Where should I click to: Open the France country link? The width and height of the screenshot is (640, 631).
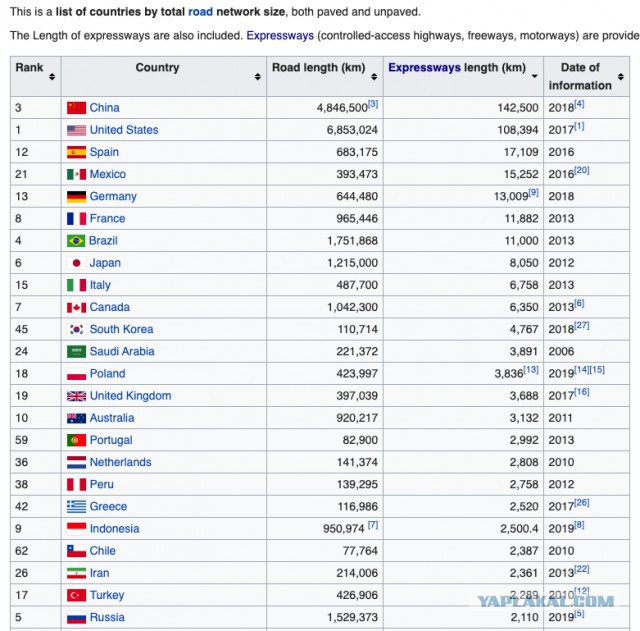(x=107, y=218)
